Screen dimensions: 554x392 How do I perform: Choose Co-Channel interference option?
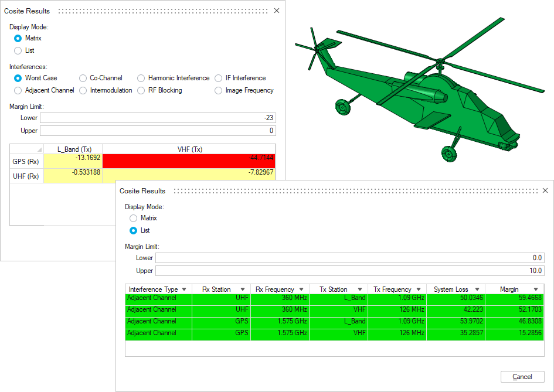coord(83,78)
